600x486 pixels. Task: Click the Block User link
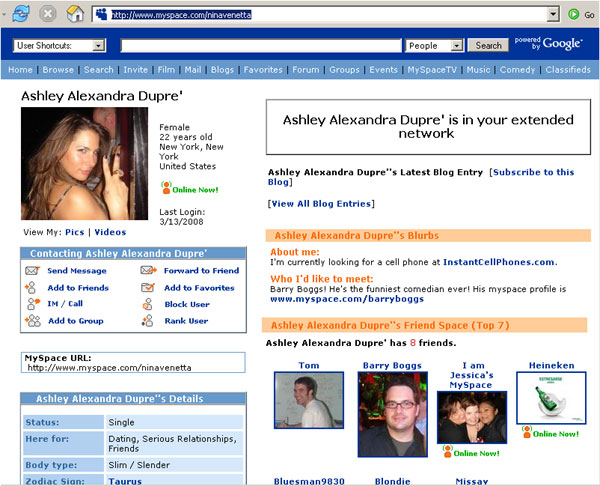pyautogui.click(x=187, y=304)
